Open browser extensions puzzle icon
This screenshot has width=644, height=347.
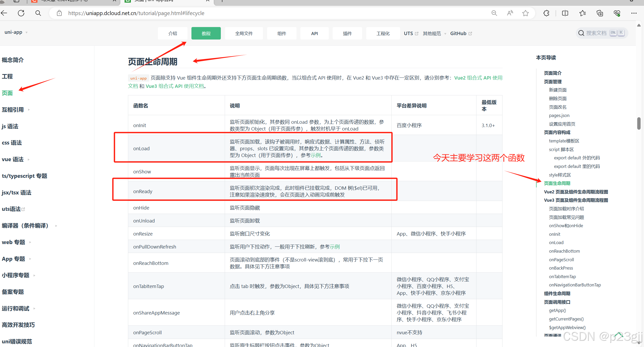pos(546,13)
